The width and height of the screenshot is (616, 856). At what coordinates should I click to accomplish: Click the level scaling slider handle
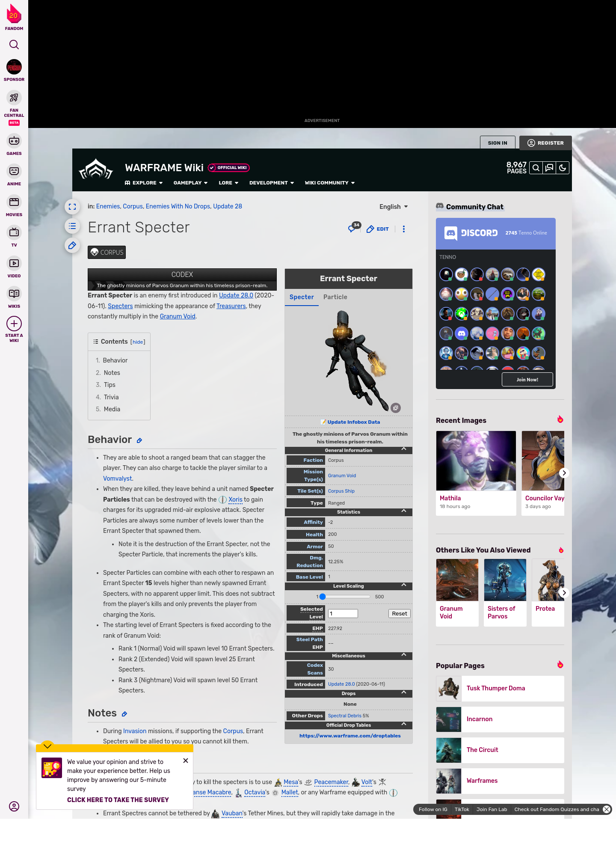[323, 597]
